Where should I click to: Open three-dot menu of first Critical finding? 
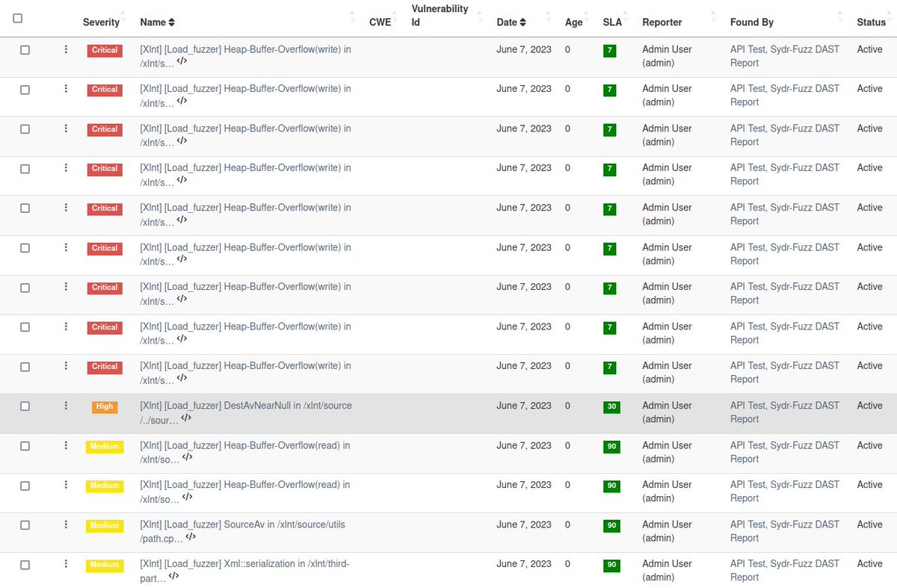tap(66, 49)
